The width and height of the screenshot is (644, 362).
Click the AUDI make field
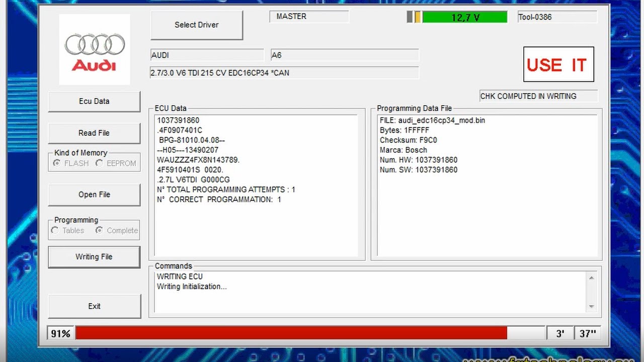(x=207, y=55)
